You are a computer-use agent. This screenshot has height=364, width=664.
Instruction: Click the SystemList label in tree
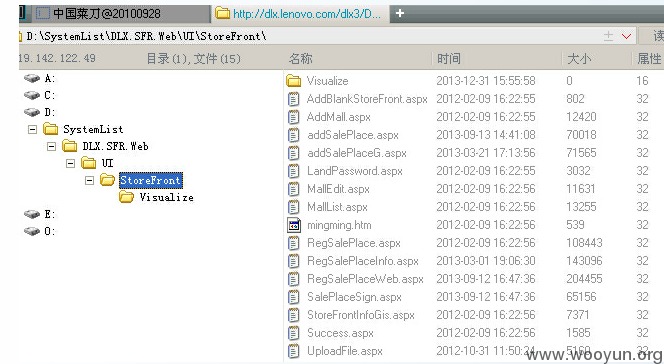[93, 129]
